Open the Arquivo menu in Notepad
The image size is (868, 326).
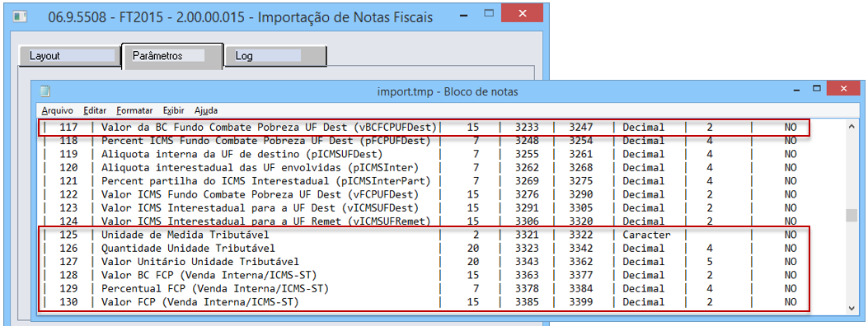point(57,110)
